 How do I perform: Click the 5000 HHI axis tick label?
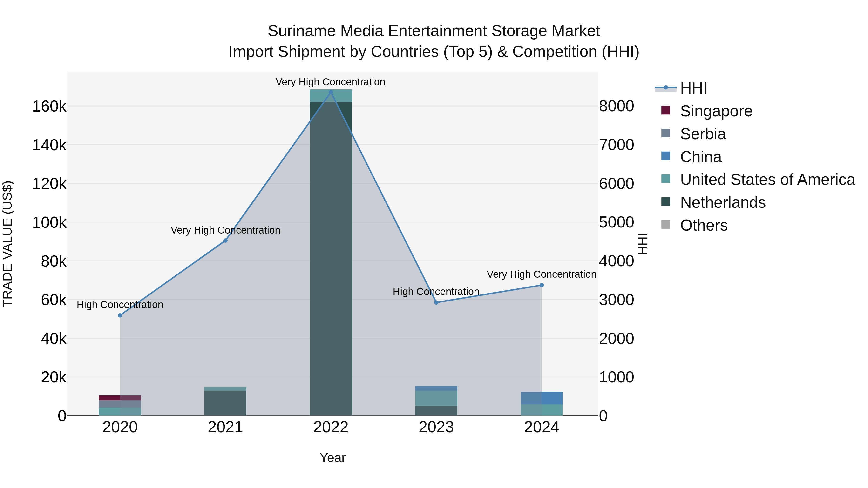click(617, 222)
